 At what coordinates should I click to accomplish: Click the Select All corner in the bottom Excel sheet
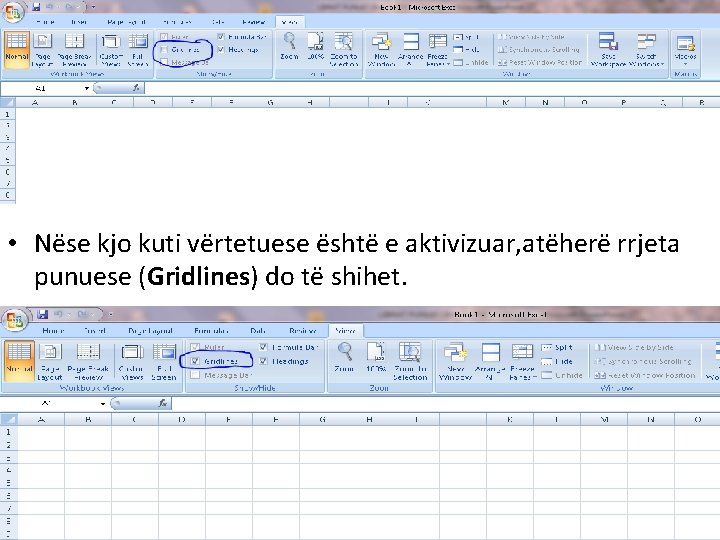pos(9,419)
